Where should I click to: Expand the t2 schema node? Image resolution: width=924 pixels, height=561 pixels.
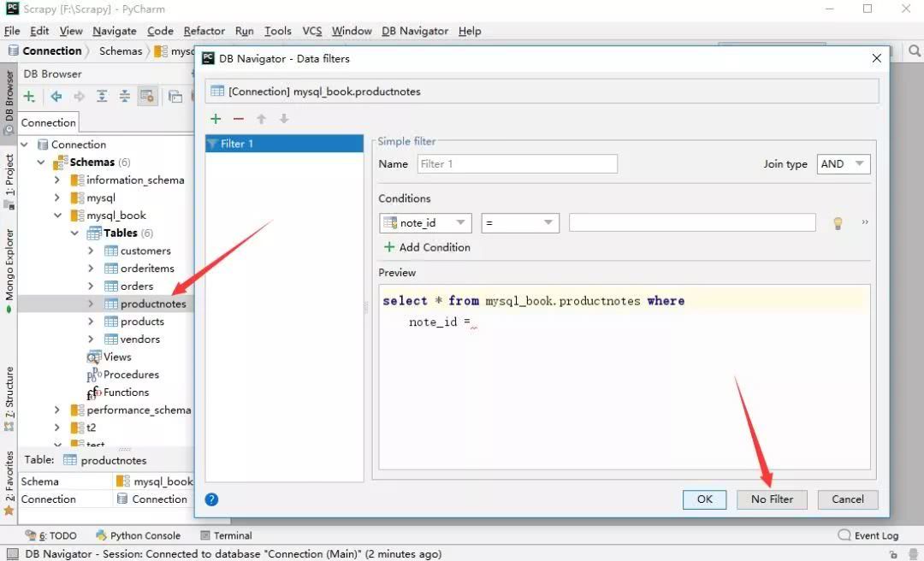(57, 428)
